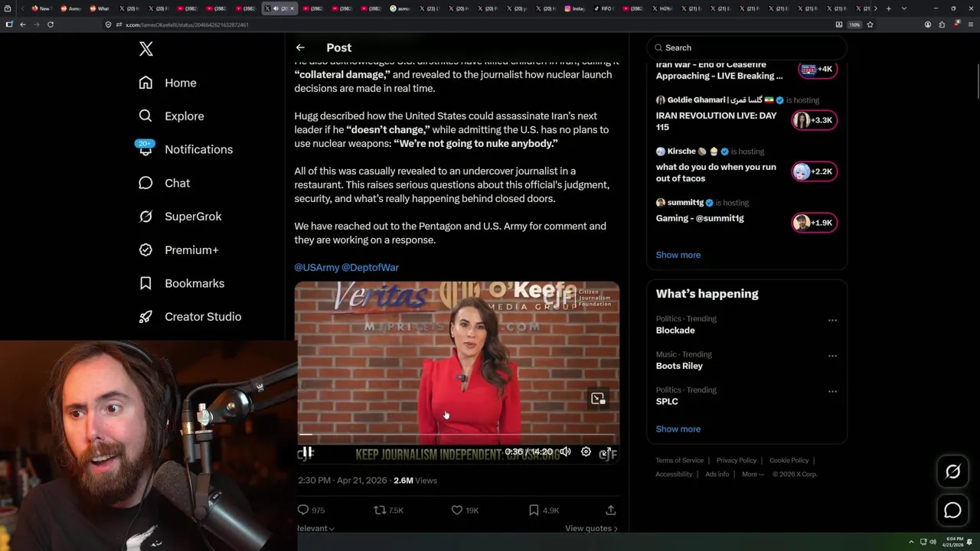Open the browser account icon
Viewport: 980px width, 551px height.
tap(928, 24)
